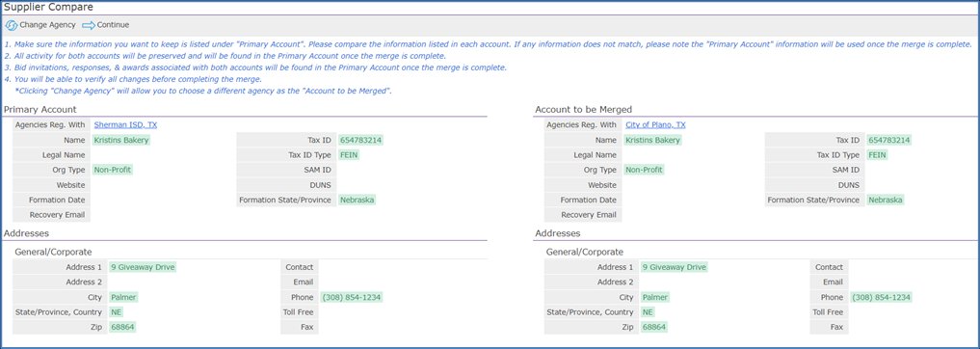Click merged account Tax ID Type FEIN

(x=878, y=155)
